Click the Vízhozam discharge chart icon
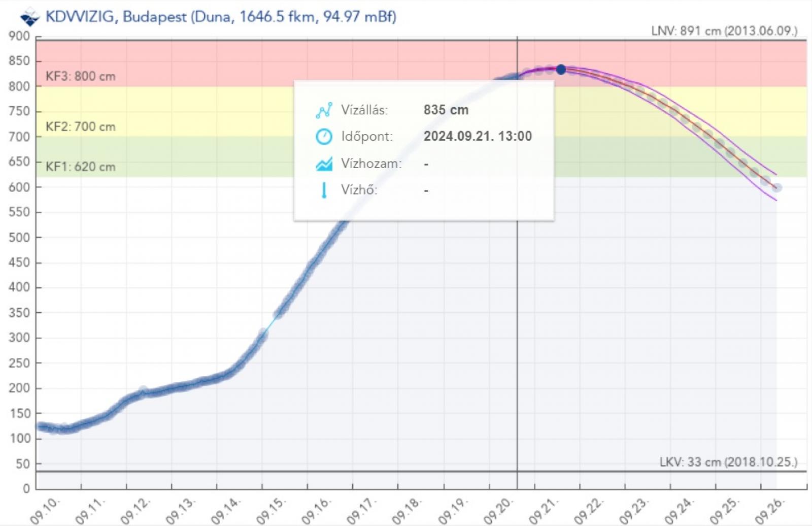 324,163
